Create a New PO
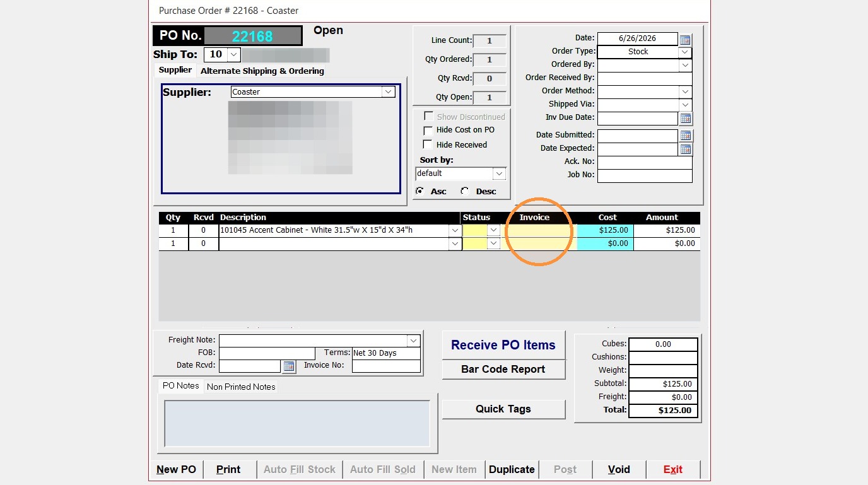This screenshot has height=485, width=868. [x=177, y=469]
